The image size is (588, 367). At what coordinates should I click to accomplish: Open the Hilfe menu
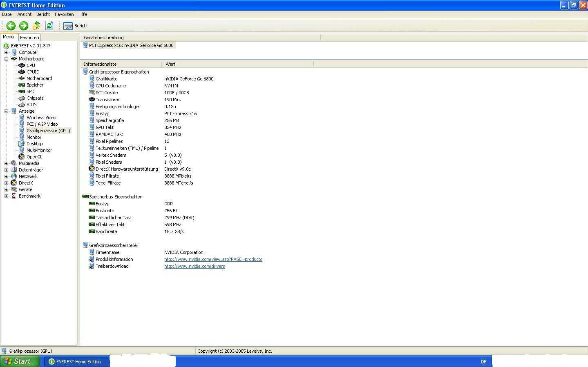[x=83, y=14]
